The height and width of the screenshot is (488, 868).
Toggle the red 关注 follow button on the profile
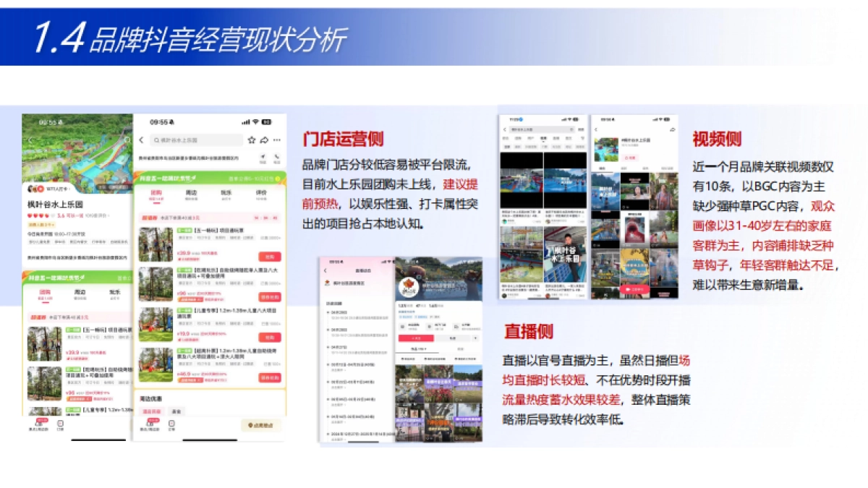pos(630,158)
